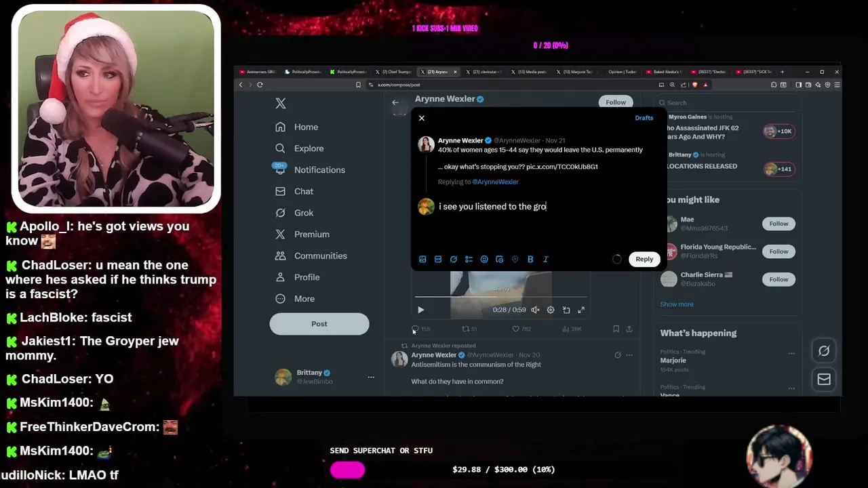868x488 pixels.
Task: Tag a location on the reply
Action: [515, 259]
